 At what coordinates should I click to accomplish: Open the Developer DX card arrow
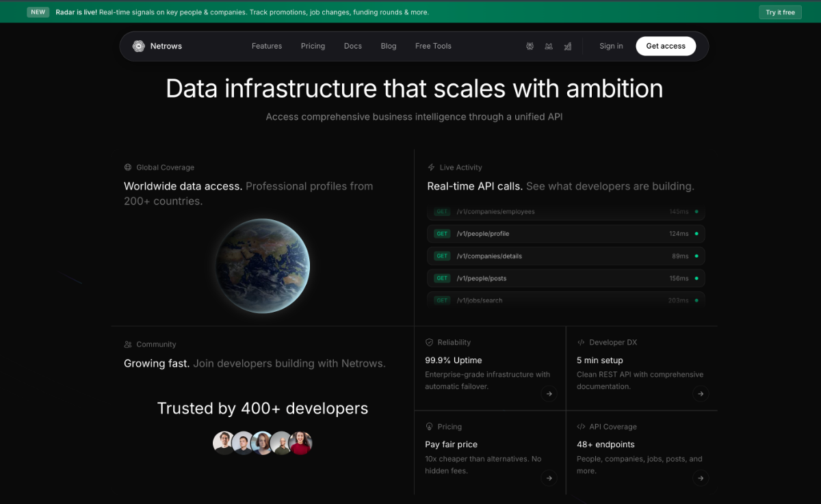(700, 393)
